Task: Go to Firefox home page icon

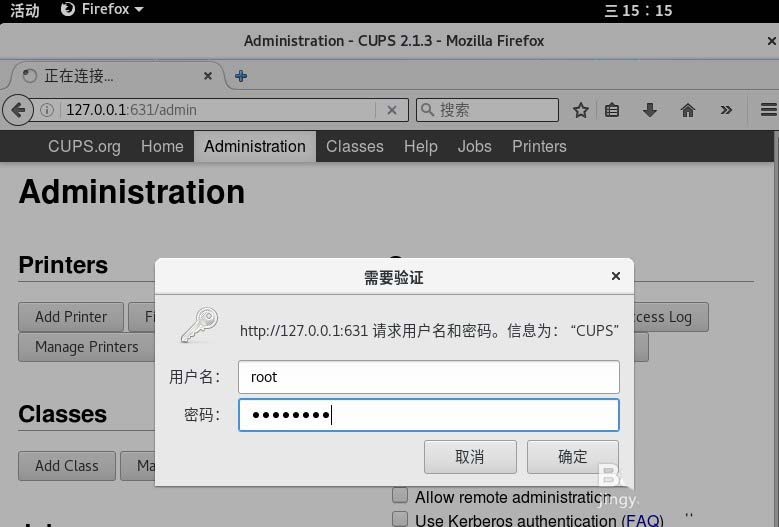Action: [x=688, y=110]
